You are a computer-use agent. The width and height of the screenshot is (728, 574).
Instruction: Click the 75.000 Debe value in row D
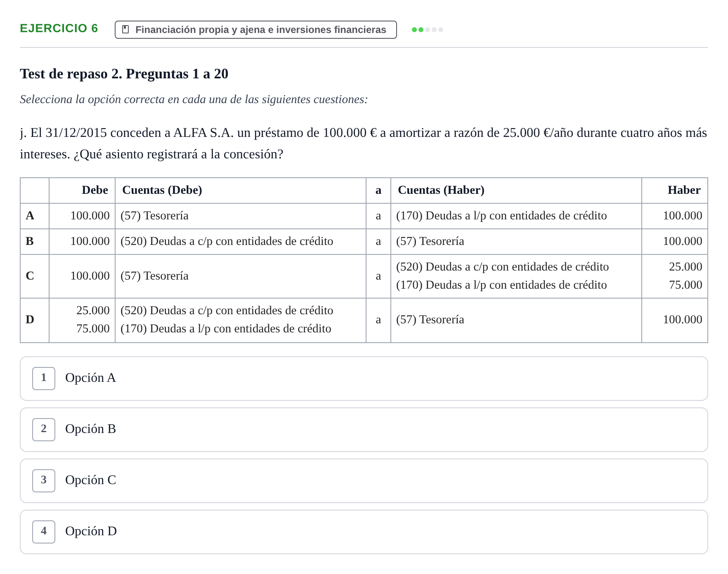tap(93, 329)
